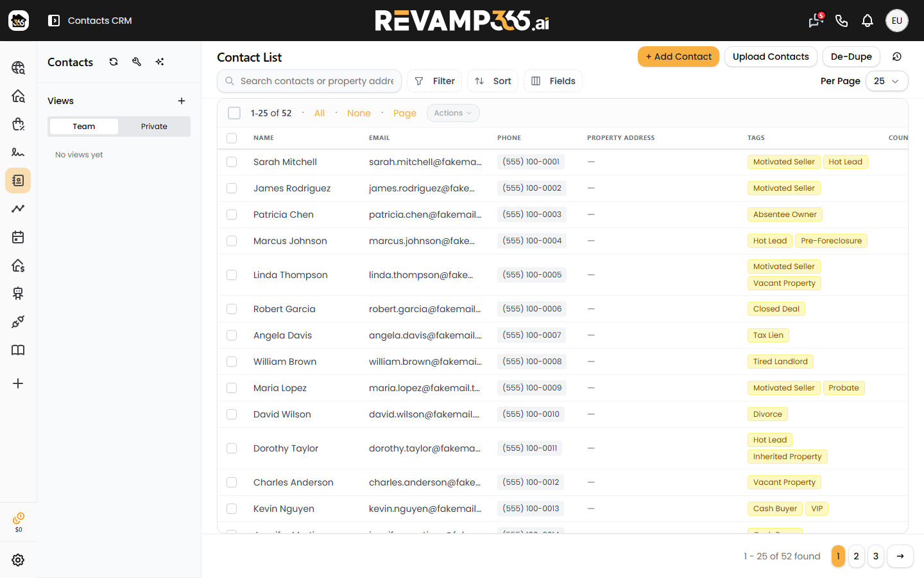Viewport: 924px width, 578px height.
Task: Switch to the Team views tab
Action: (84, 127)
